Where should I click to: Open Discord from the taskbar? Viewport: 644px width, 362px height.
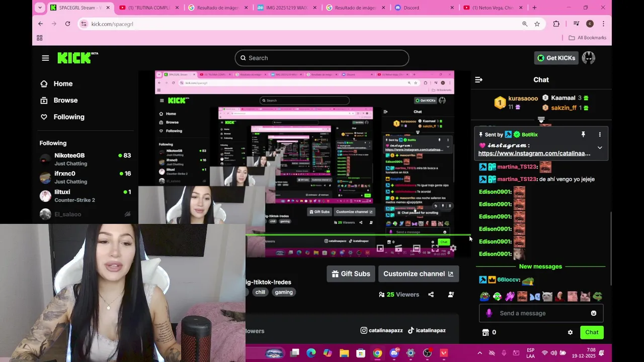394,353
